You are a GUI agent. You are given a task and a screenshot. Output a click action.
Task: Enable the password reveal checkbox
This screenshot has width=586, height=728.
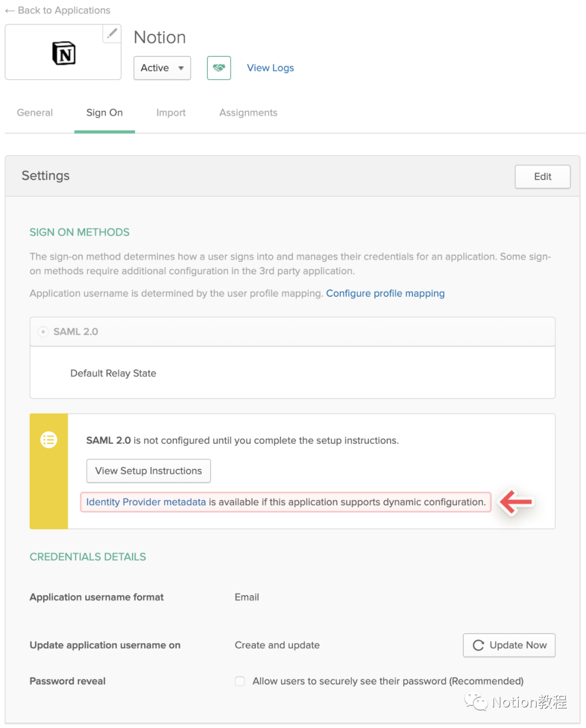point(240,681)
